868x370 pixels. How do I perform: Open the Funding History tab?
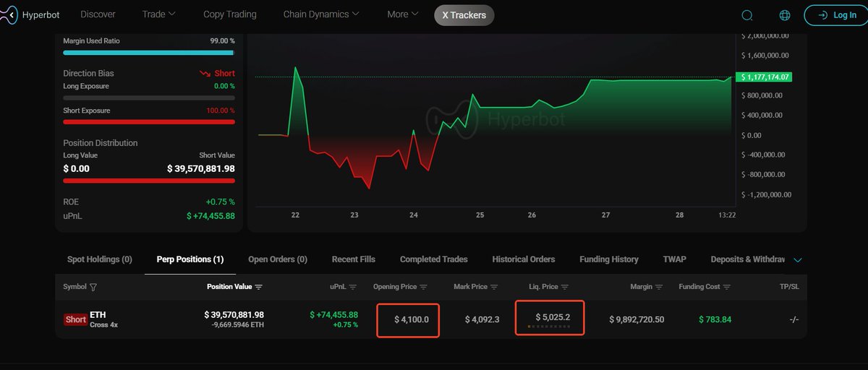(x=608, y=259)
